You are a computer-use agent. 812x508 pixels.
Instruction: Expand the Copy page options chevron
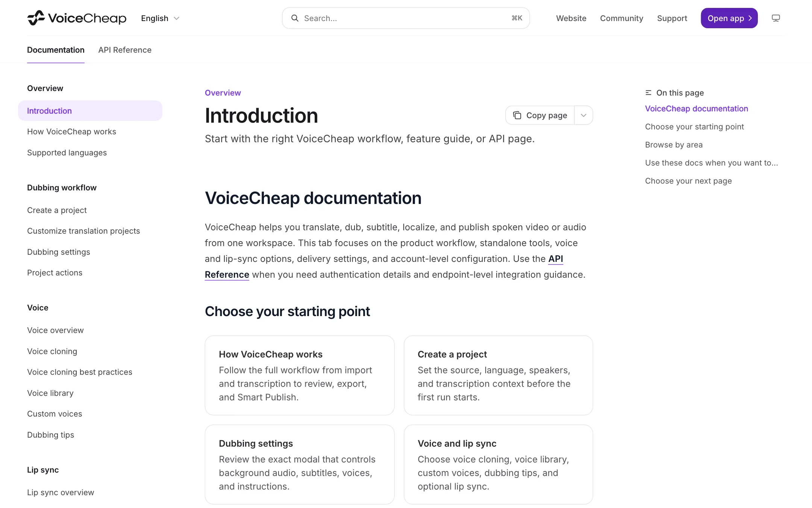click(583, 115)
